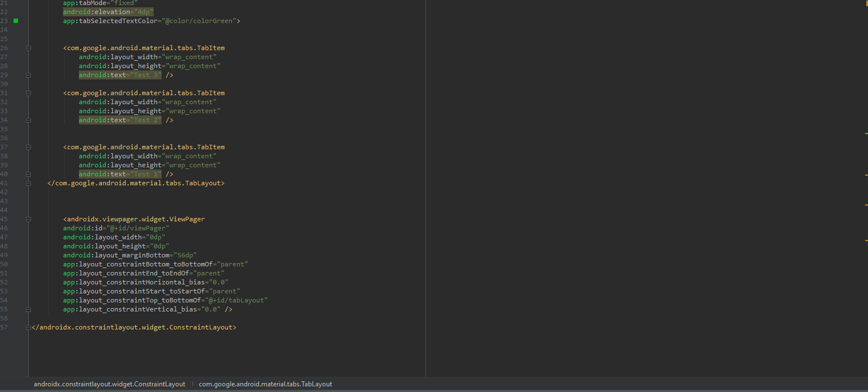Collapse the TabItem fold starting on line 31
868x392 pixels.
click(x=28, y=93)
